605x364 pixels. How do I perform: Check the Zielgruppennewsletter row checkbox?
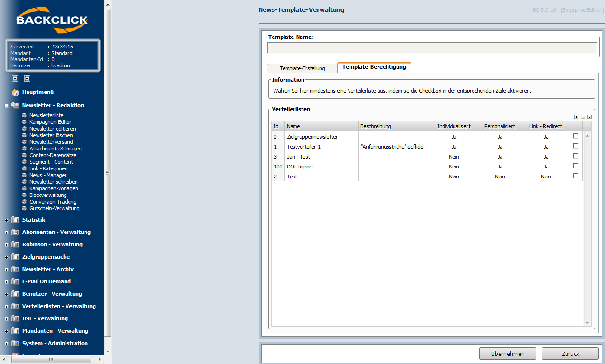(x=576, y=136)
